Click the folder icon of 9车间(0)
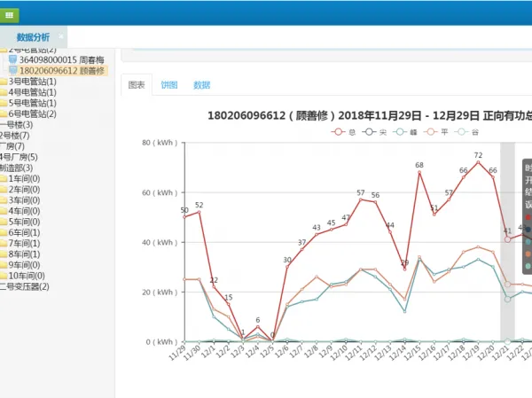This screenshot has height=398, width=532. 4,265
